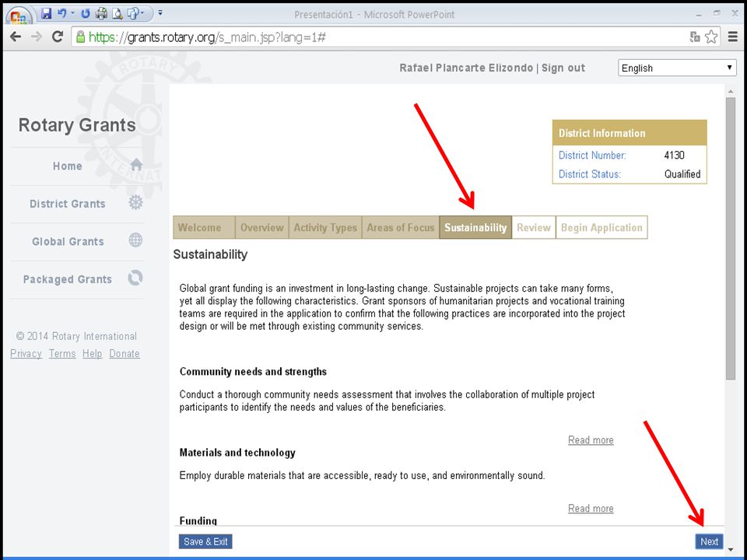Click the Redo/Repeat icon in toolbar
This screenshot has height=560, width=747.
(x=86, y=13)
